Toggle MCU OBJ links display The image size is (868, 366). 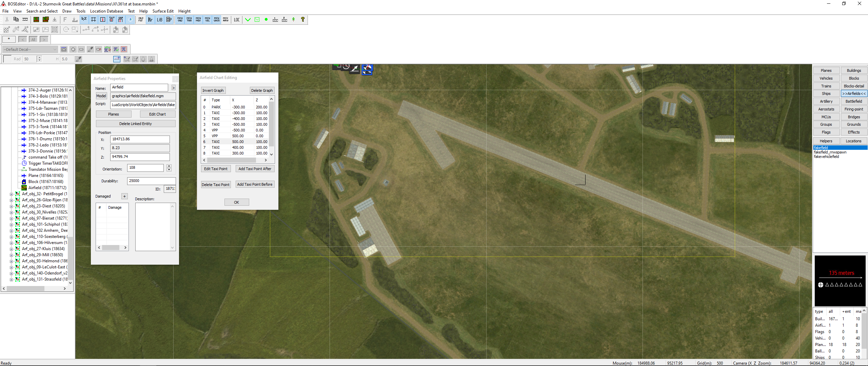[x=180, y=20]
